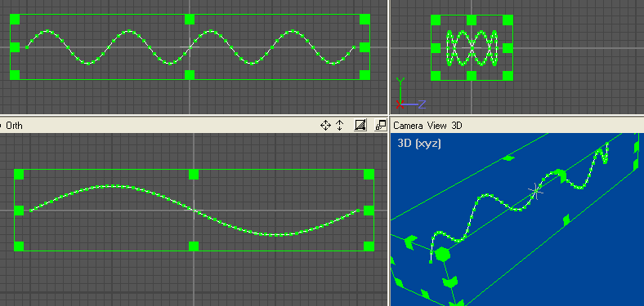644x306 pixels.
Task: Click right-middle handle of four-cycle wave box
Action: tap(364, 47)
